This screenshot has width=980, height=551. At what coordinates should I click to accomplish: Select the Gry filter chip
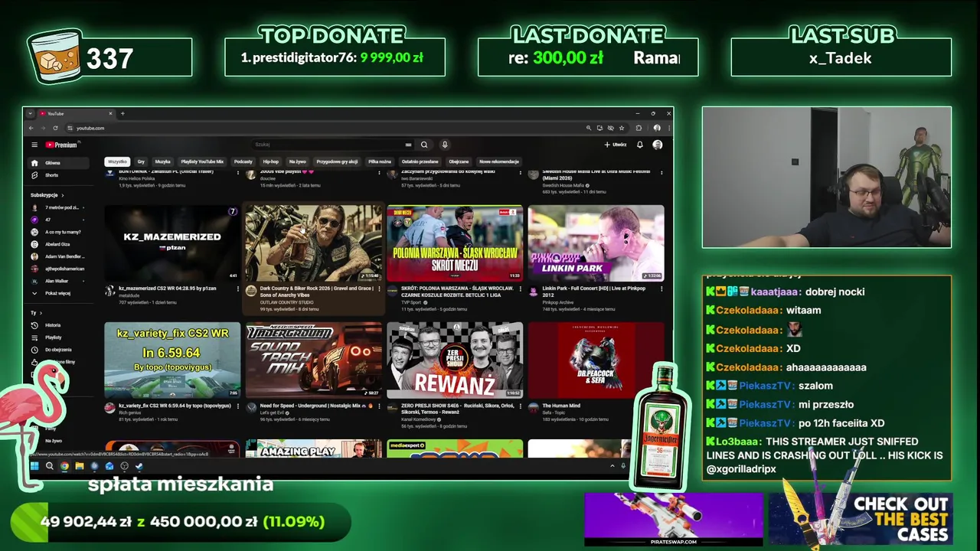pyautogui.click(x=141, y=161)
